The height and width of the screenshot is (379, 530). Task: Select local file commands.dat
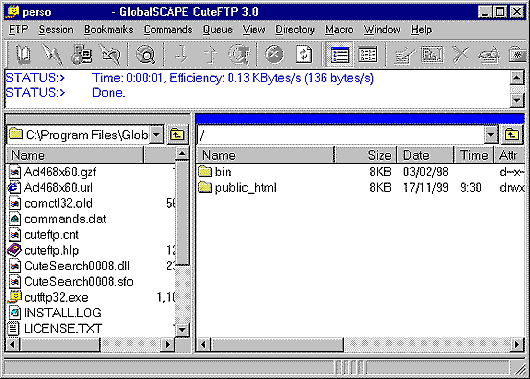(57, 219)
